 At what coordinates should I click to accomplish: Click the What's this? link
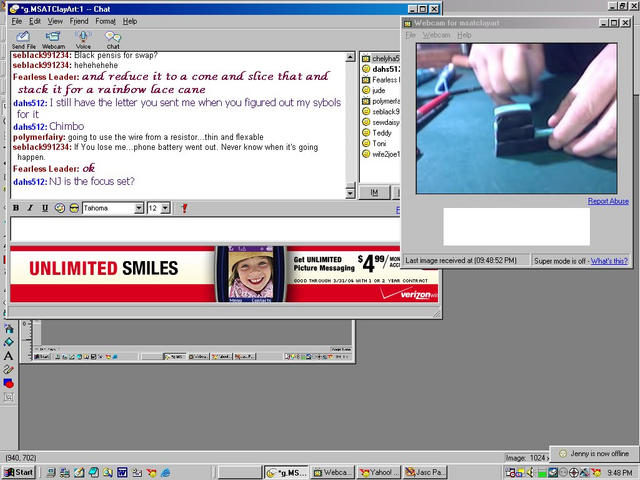point(609,261)
